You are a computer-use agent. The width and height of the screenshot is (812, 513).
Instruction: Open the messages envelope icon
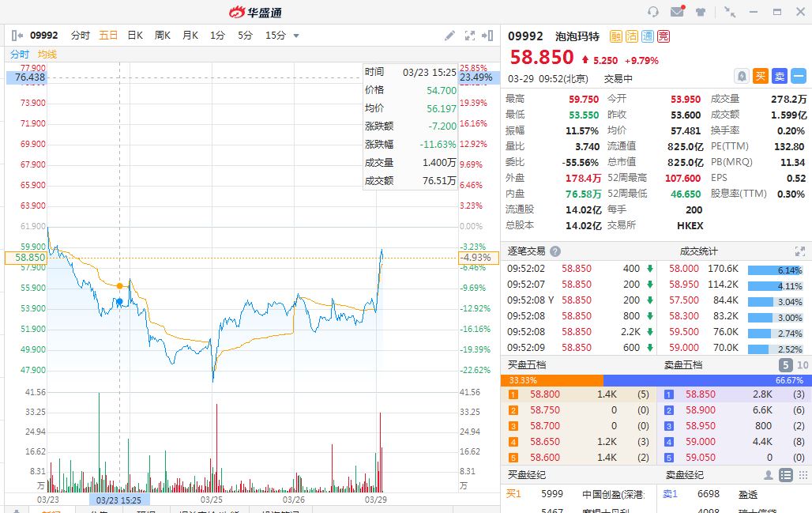(x=677, y=12)
